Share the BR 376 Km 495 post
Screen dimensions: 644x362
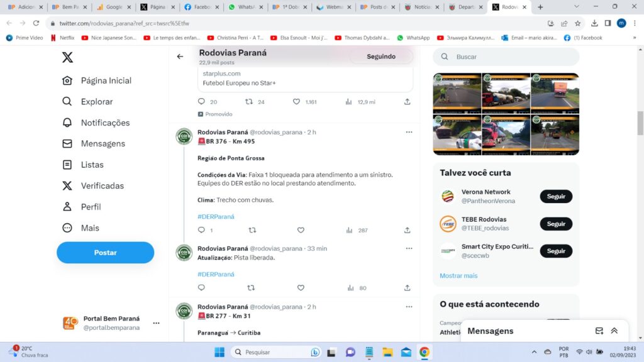point(407,230)
